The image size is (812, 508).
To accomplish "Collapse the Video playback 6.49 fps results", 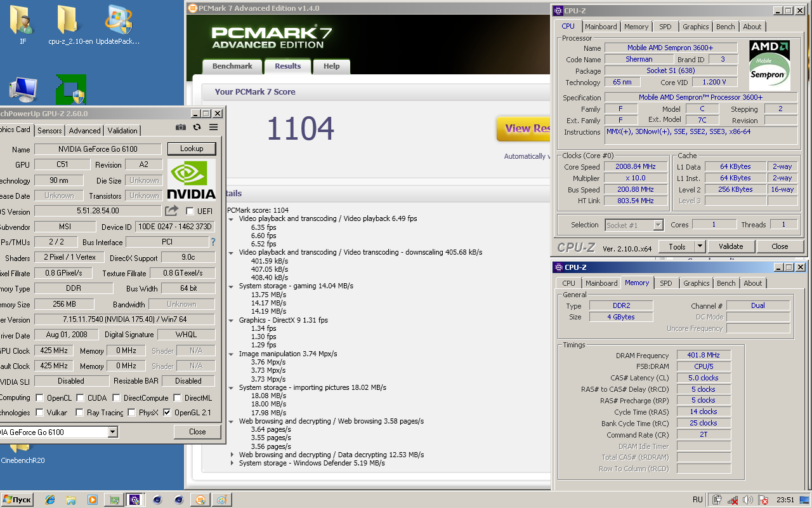I will (232, 218).
